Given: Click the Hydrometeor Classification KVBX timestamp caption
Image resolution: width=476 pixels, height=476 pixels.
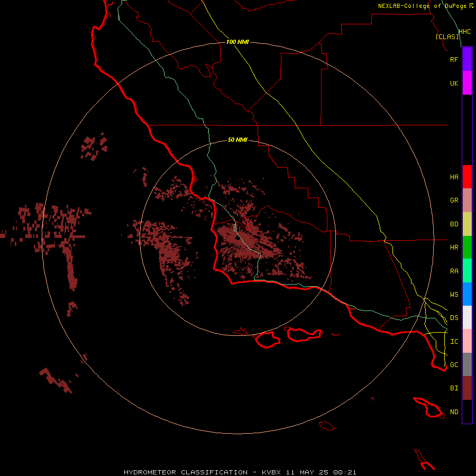Looking at the screenshot, I should point(240,472).
